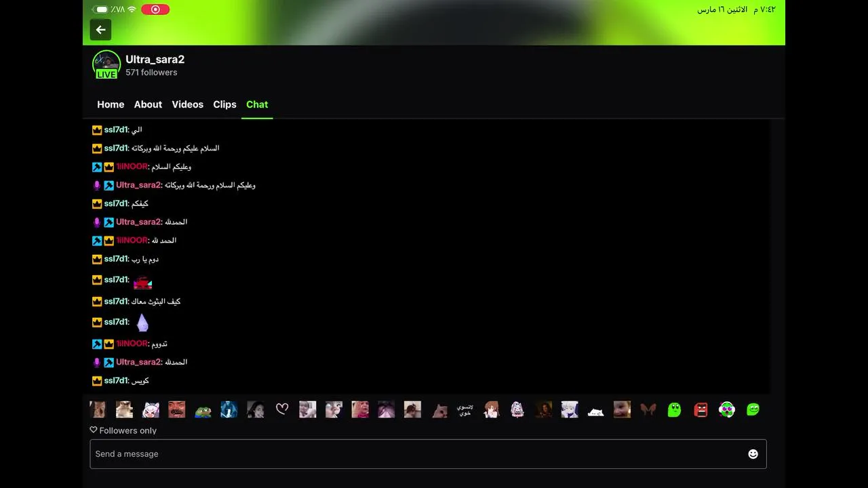Screen dimensions: 868x488
Task: Go back using the green arrow button
Action: (100, 30)
